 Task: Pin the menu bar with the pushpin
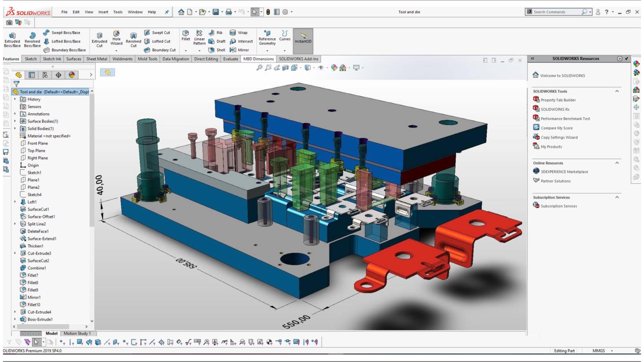click(x=167, y=12)
